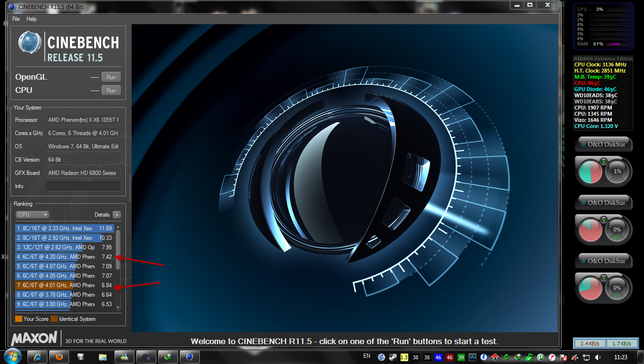The width and height of the screenshot is (644, 364).
Task: Open the Windows Live Messenger taskbar button
Action: pyautogui.click(x=125, y=356)
